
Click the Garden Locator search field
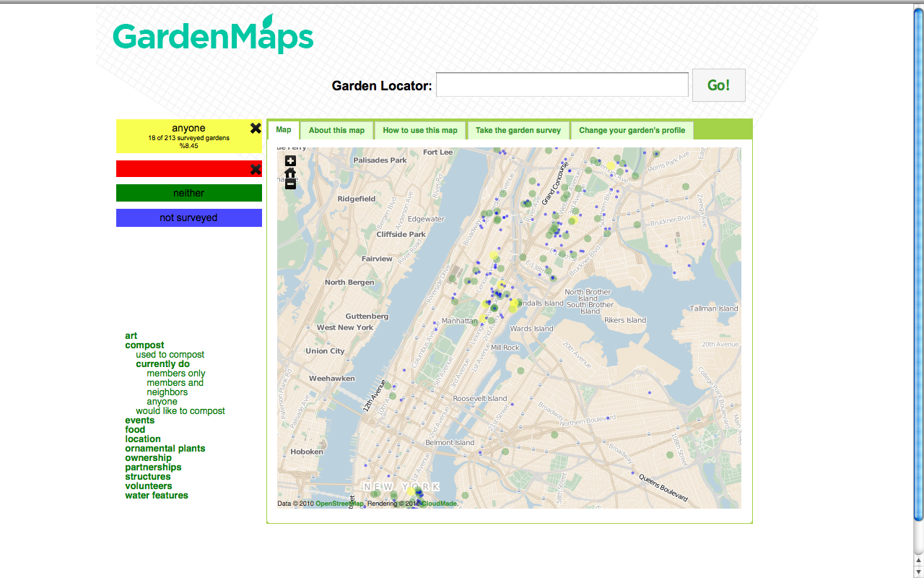562,85
